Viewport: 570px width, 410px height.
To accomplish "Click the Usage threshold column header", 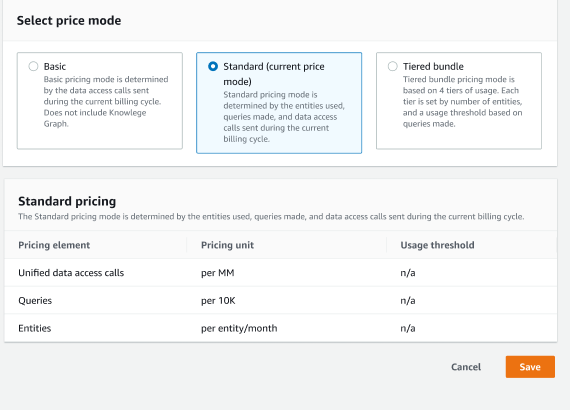I will click(x=437, y=245).
